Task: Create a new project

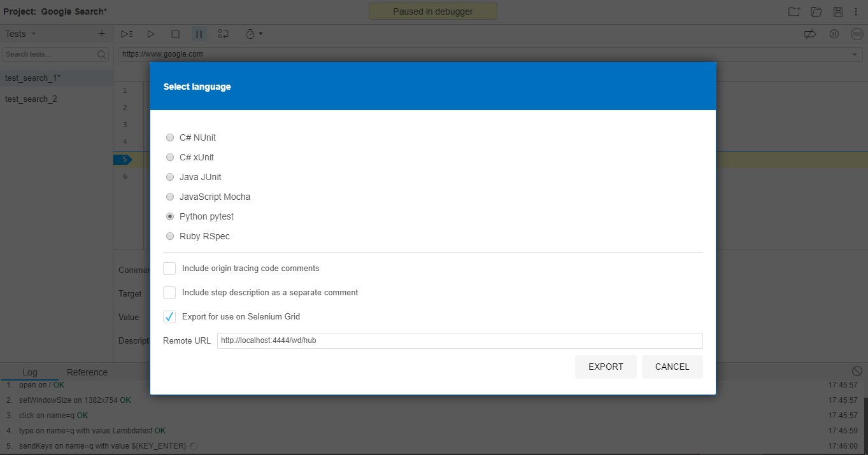Action: [793, 11]
